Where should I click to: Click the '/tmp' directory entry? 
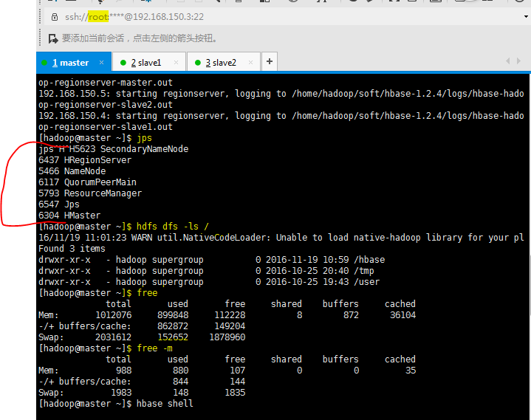point(364,271)
